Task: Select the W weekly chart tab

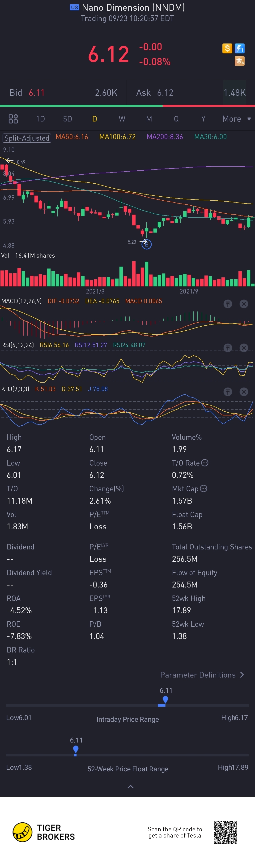Action: pos(122,119)
